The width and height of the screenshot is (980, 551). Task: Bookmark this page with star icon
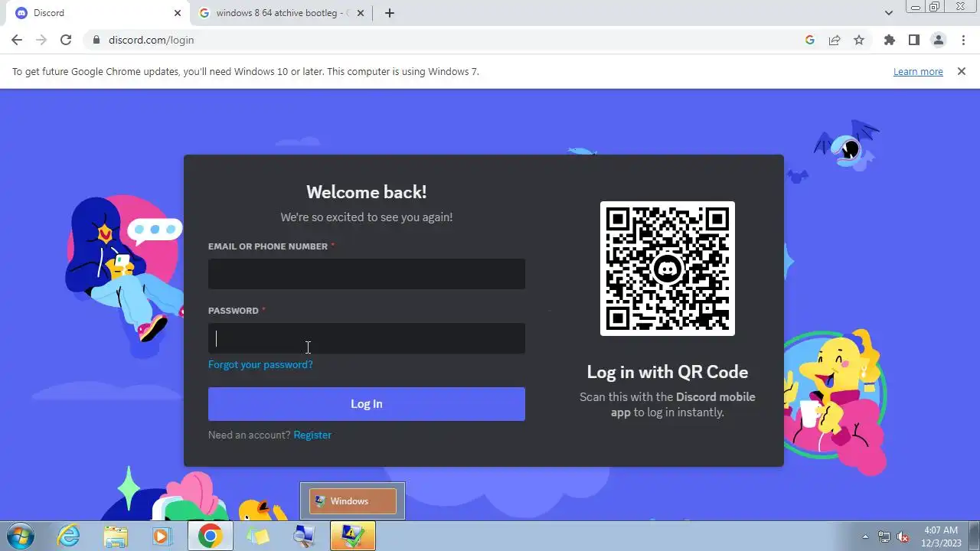click(x=859, y=40)
